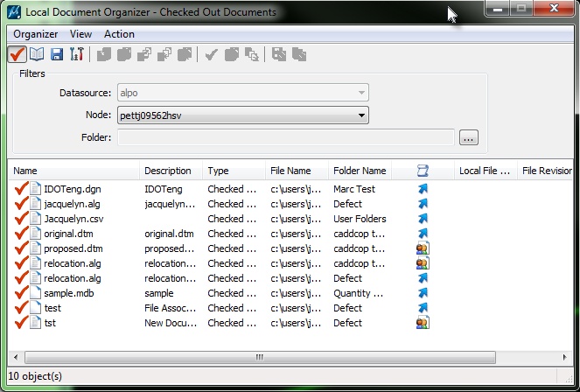Click the Quantity folder name cell
580x392 pixels.
point(358,293)
